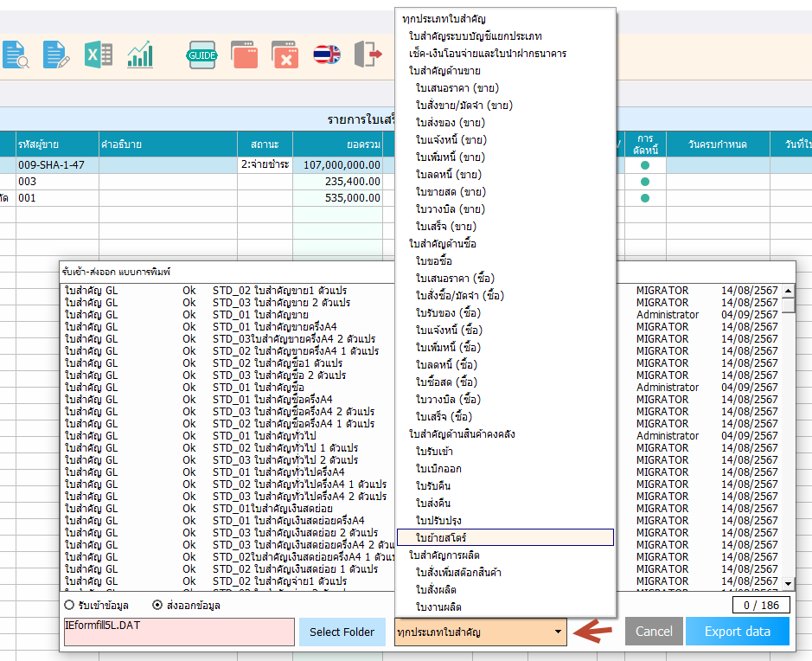The image size is (812, 661).
Task: Open the ทุกประเภทใบสำคัญ combo box dropdown arrow
Action: 559,632
